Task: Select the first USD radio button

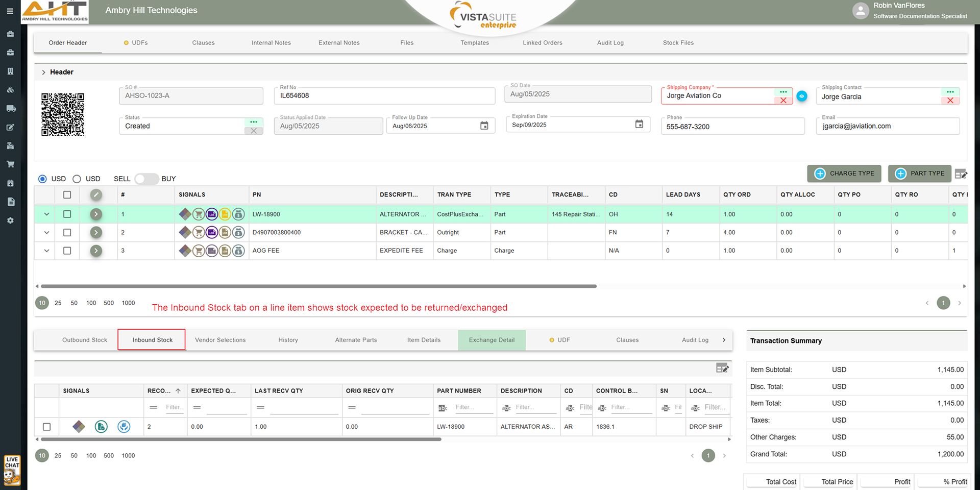Action: tap(42, 179)
